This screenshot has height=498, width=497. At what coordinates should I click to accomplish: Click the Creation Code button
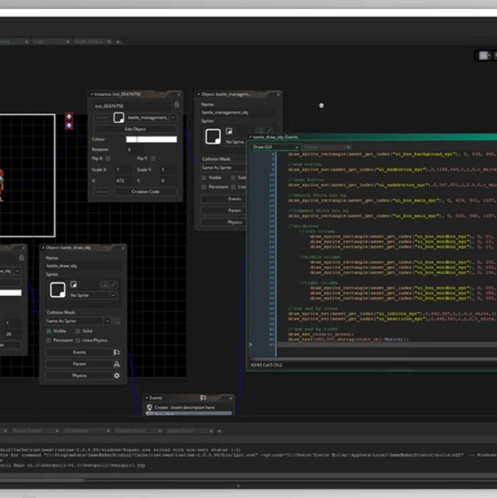145,192
